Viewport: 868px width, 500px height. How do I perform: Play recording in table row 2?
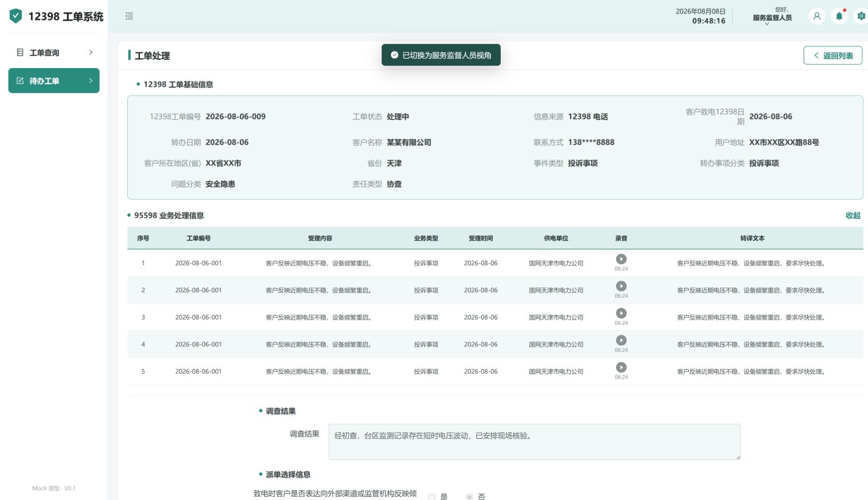[x=621, y=286]
